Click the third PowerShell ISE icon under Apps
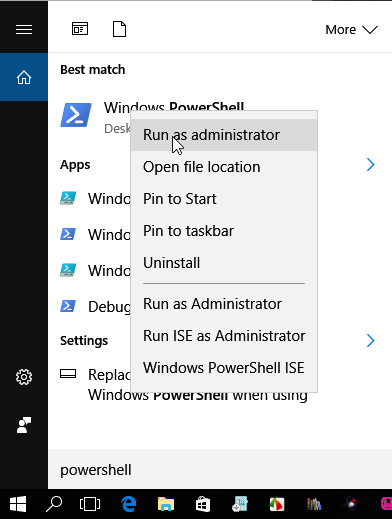Viewport: 392px width, 519px height. pos(68,270)
